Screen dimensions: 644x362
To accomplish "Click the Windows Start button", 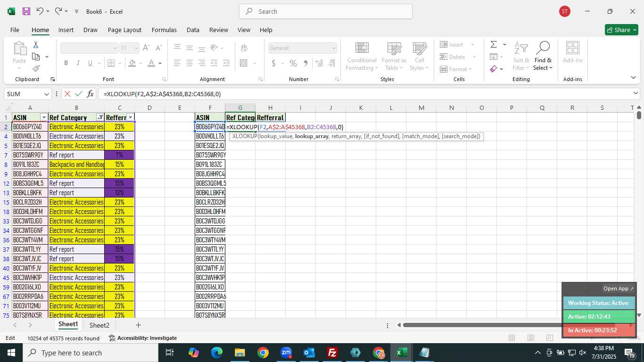I will point(11,353).
